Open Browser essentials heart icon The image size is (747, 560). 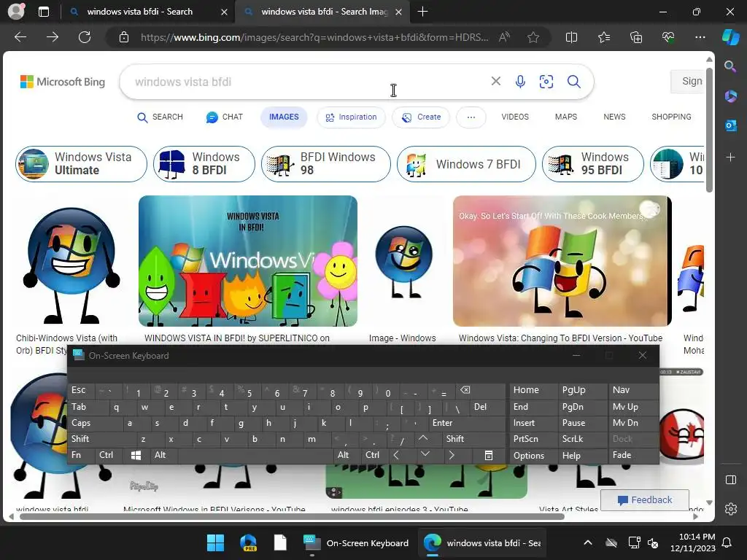668,37
